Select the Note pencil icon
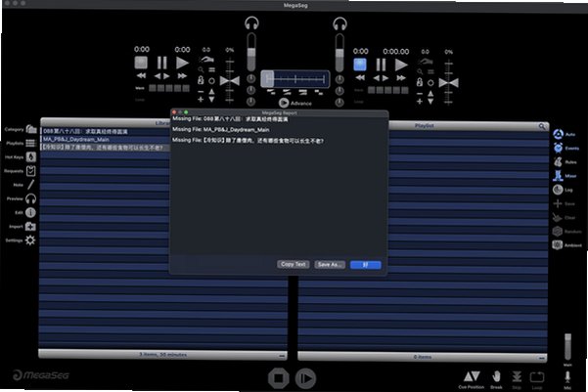 click(x=30, y=185)
